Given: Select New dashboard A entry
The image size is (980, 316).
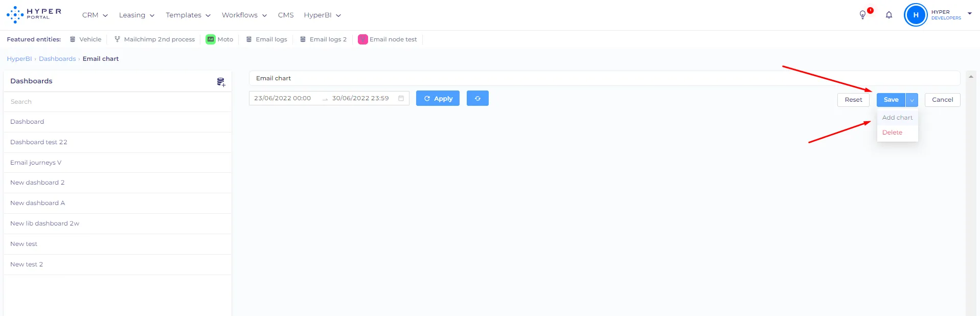Looking at the screenshot, I should (x=118, y=203).
